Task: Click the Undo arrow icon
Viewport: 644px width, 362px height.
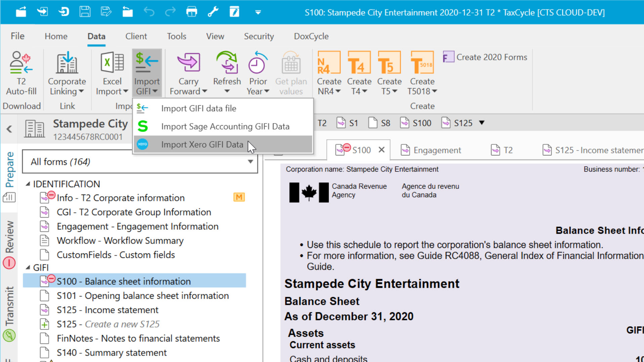Action: pyautogui.click(x=149, y=12)
